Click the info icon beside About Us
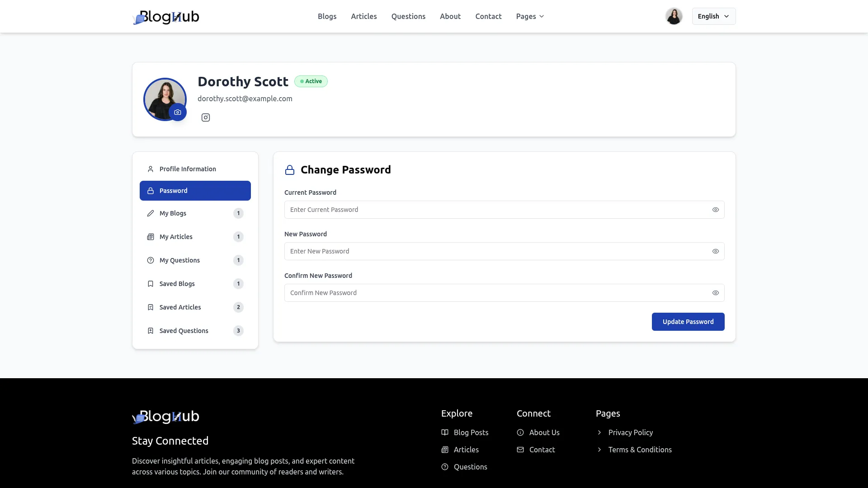 pyautogui.click(x=520, y=432)
